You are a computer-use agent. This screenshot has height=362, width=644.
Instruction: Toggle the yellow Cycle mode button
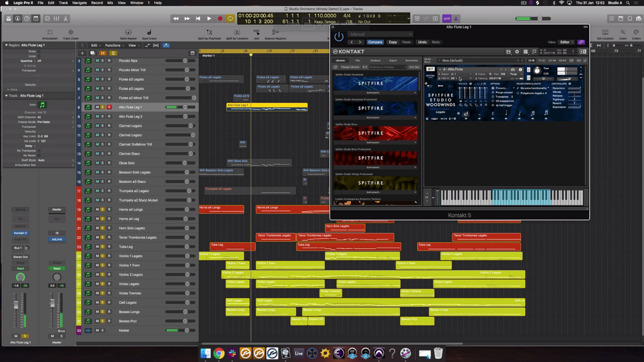(230, 19)
